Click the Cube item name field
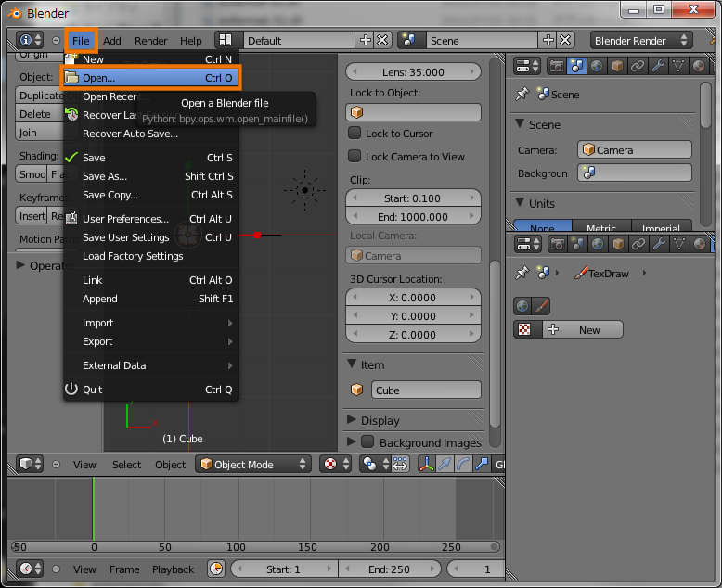This screenshot has height=588, width=722. [426, 390]
